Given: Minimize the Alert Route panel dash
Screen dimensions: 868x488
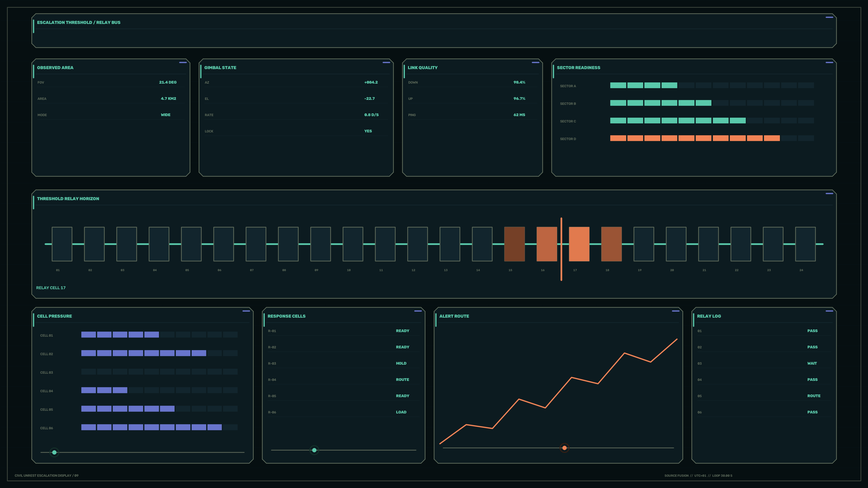Looking at the screenshot, I should pos(676,311).
